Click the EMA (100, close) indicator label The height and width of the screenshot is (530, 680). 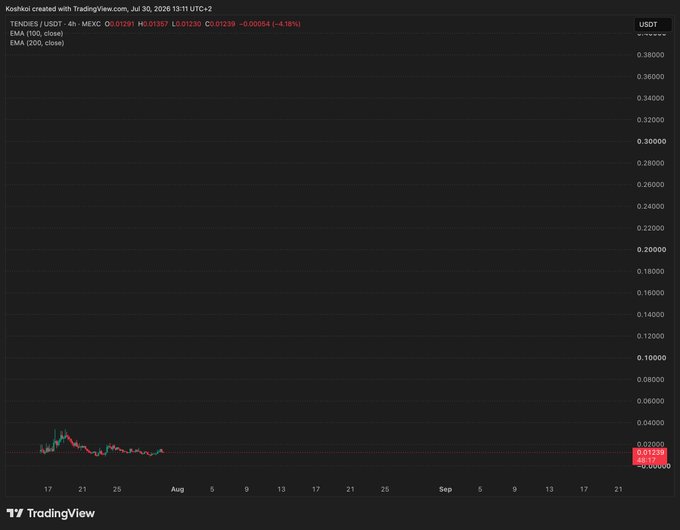pos(36,33)
